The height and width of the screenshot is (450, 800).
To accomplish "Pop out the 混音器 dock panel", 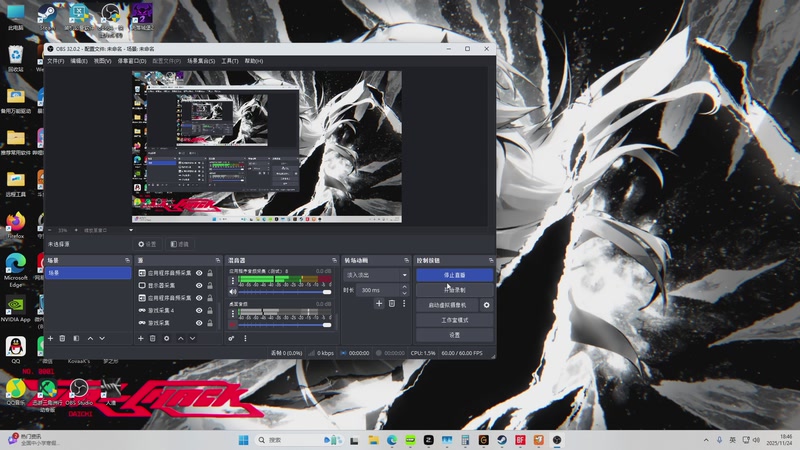I will 335,260.
